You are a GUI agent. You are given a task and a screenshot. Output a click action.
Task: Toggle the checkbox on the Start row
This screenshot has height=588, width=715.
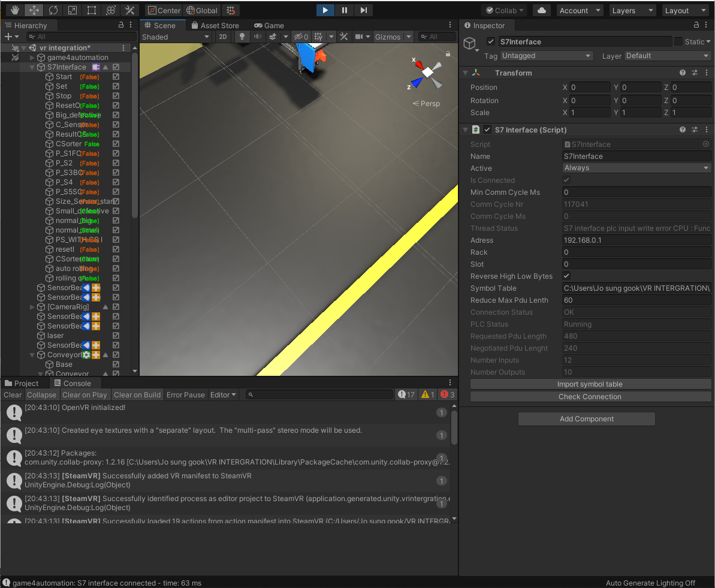click(116, 77)
